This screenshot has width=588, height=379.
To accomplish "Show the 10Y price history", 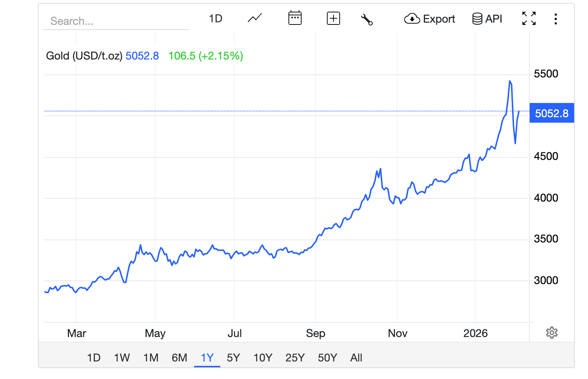I will (x=263, y=357).
